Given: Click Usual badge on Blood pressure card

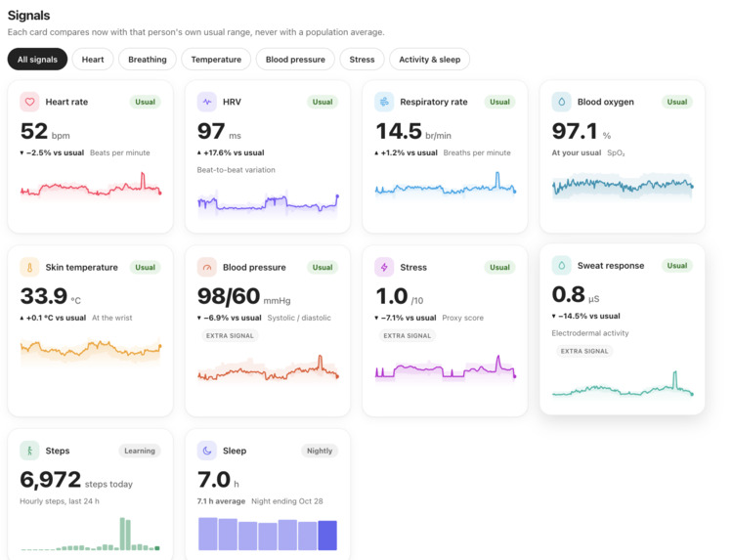Looking at the screenshot, I should click(x=323, y=268).
